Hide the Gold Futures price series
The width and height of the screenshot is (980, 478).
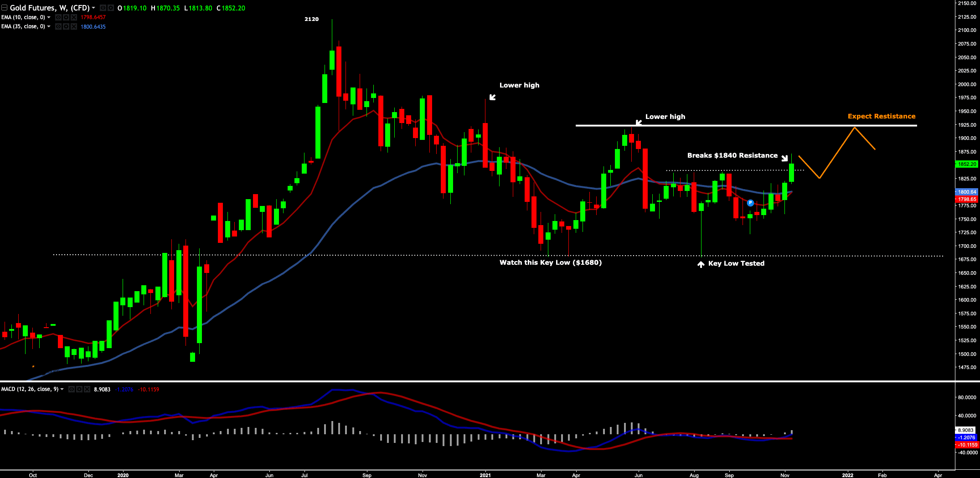click(x=103, y=8)
